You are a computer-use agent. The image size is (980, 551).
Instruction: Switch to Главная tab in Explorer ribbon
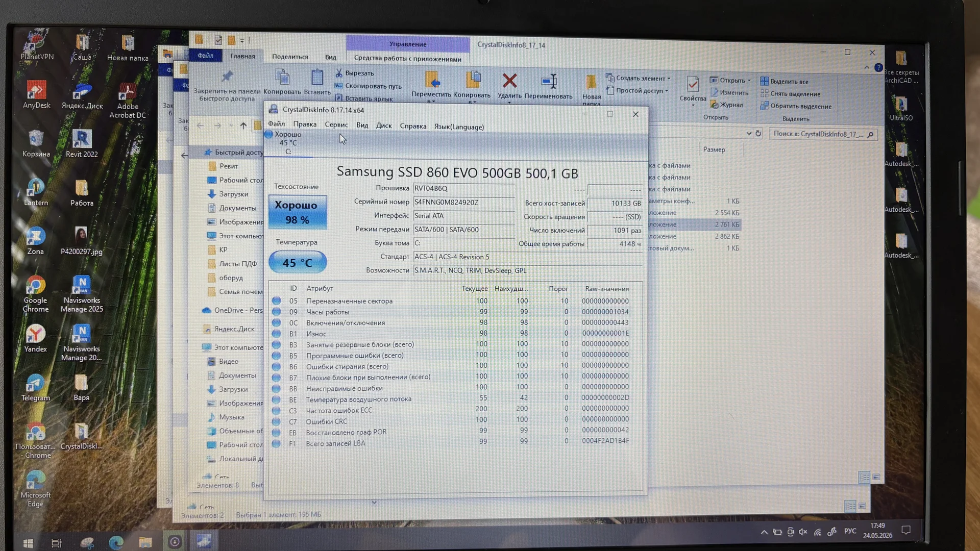point(242,56)
